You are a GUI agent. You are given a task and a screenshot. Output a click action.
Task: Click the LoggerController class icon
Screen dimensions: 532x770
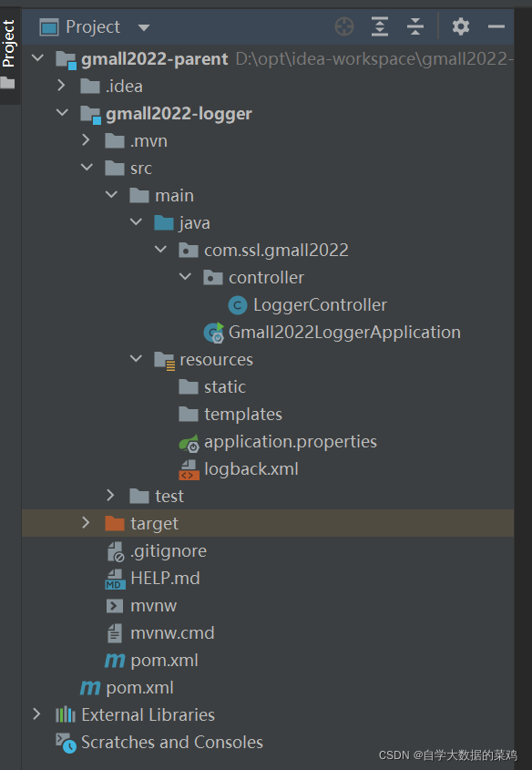point(238,305)
